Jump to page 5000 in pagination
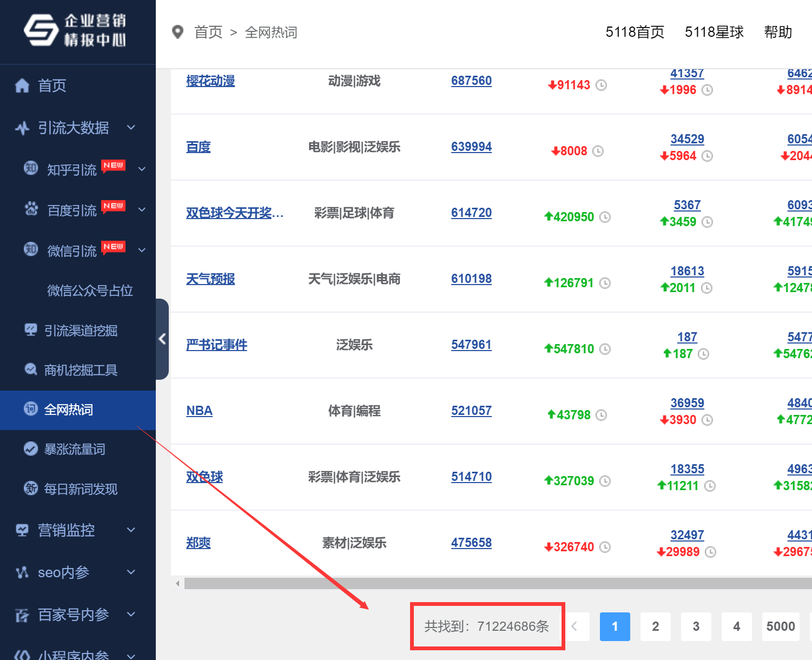 [x=781, y=626]
